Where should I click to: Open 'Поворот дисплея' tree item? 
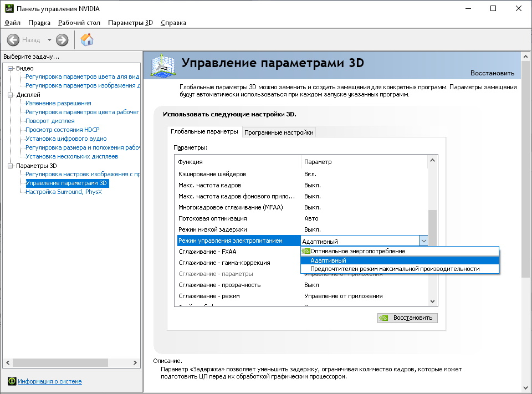[x=50, y=121]
